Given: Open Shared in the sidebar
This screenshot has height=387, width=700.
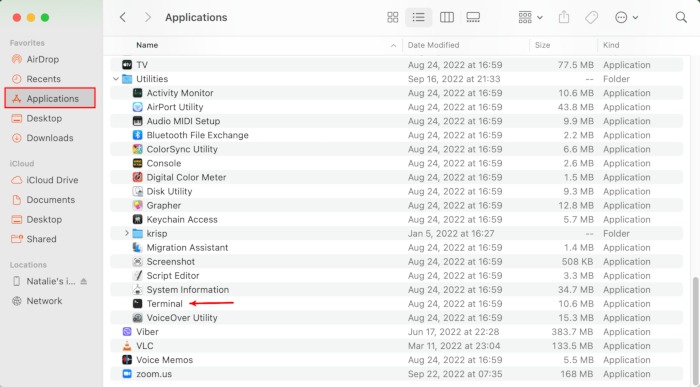Looking at the screenshot, I should (x=41, y=239).
